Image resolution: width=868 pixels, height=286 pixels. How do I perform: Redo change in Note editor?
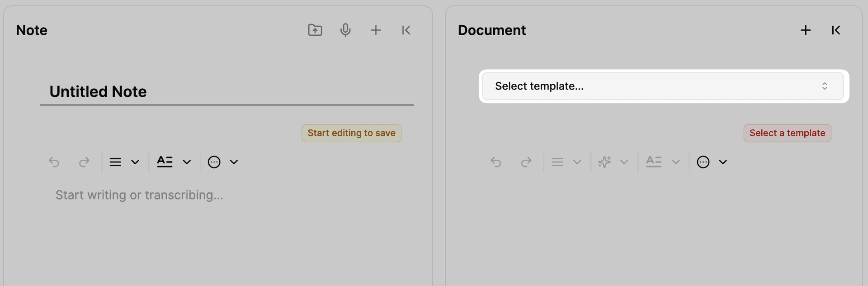(x=84, y=162)
